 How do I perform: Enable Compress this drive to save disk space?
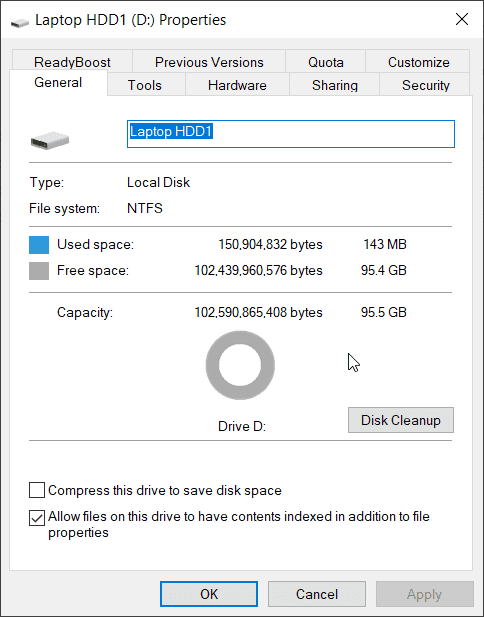coord(37,491)
